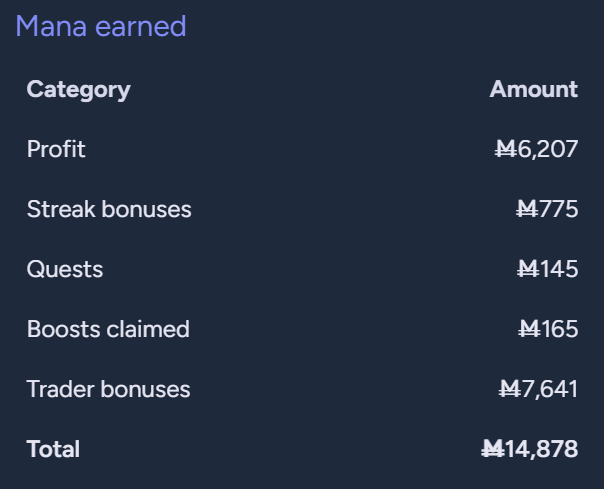604x489 pixels.
Task: Click the mana symbol beside 6,207
Action: (506, 149)
